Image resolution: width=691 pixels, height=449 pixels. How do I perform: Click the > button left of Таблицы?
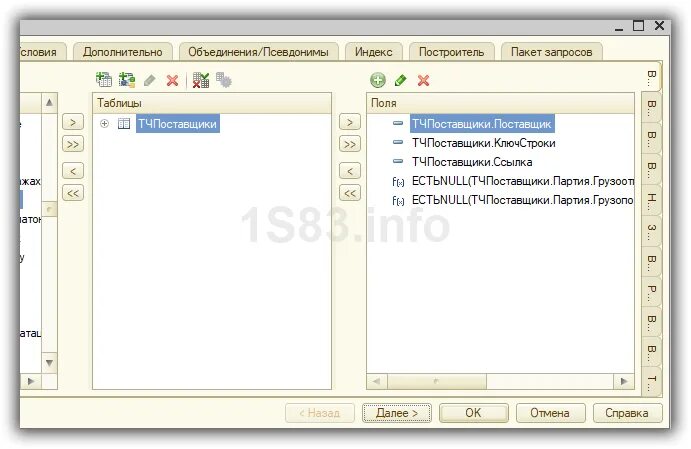coord(73,122)
